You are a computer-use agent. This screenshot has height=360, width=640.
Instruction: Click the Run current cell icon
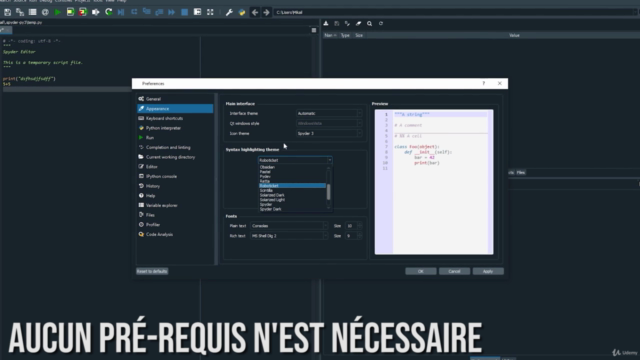70,13
